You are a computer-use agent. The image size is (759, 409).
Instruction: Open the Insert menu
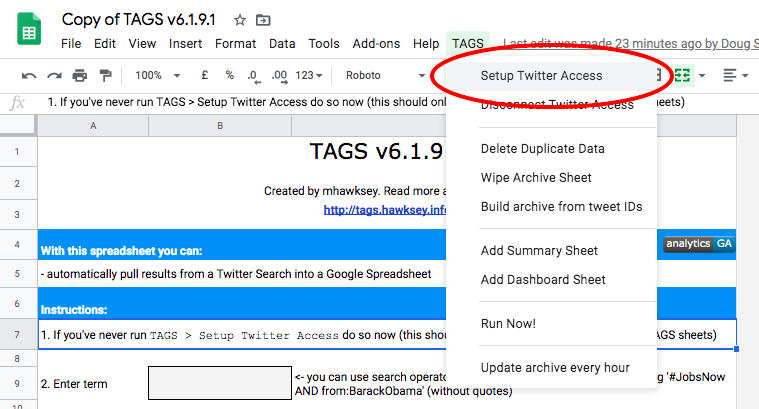(185, 44)
